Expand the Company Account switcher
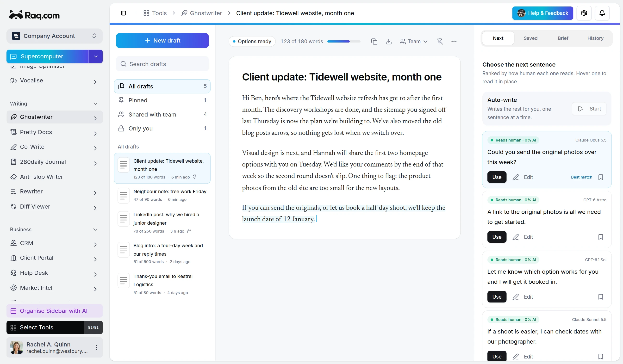 54,36
